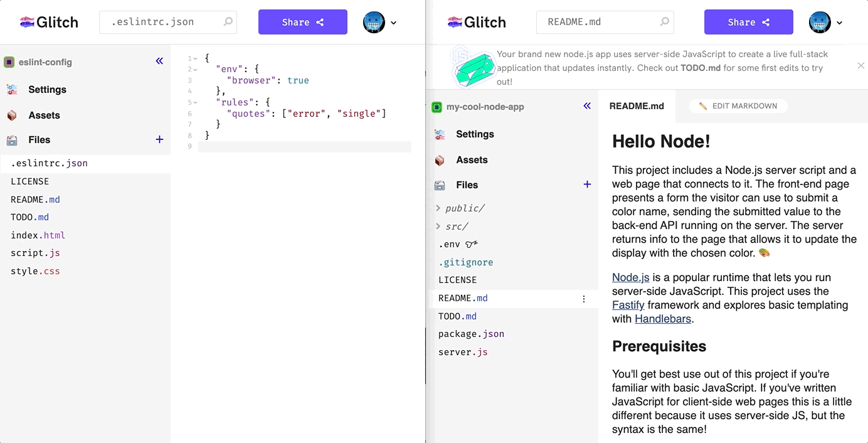Open user avatar menu in left window
This screenshot has height=443, width=868.
(374, 22)
